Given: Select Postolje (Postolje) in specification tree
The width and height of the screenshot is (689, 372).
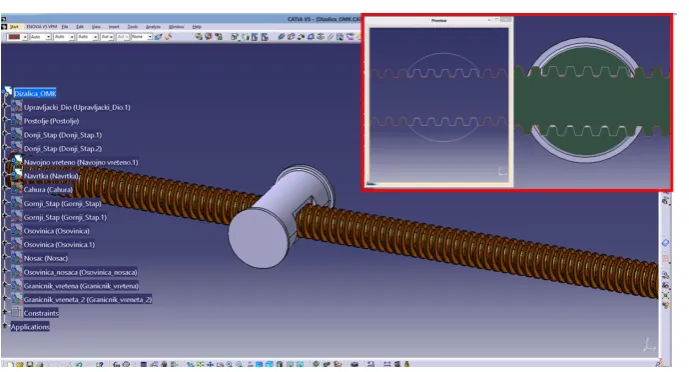Looking at the screenshot, I should click(x=51, y=121).
